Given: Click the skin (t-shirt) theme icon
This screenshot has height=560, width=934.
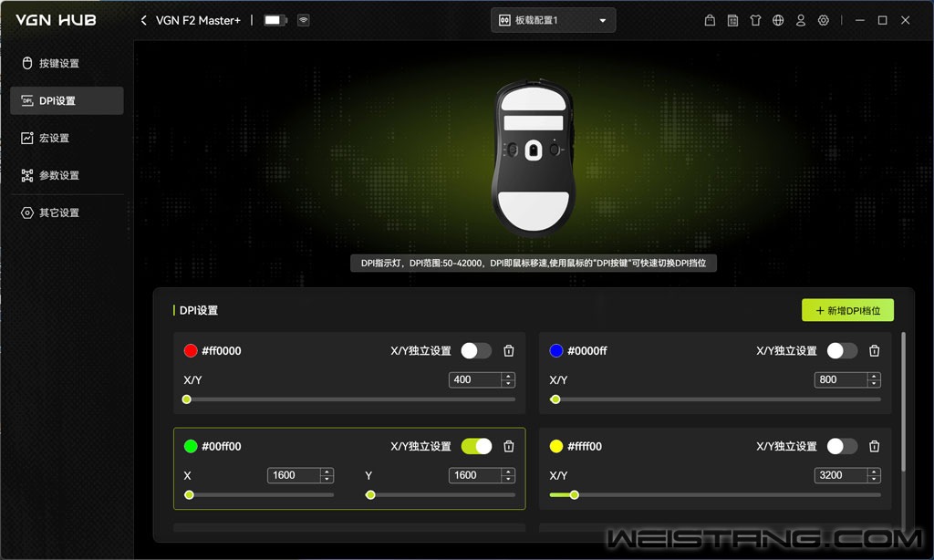Looking at the screenshot, I should 755,20.
